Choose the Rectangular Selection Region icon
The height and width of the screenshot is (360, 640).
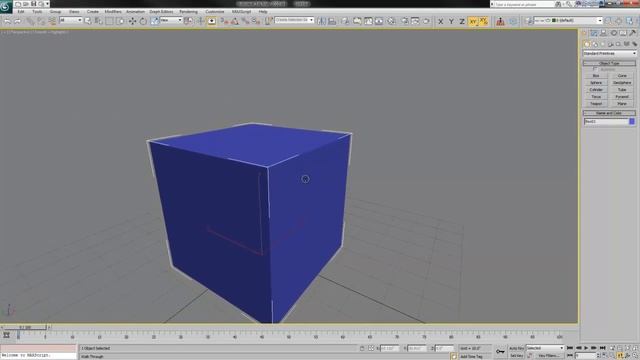[109, 21]
